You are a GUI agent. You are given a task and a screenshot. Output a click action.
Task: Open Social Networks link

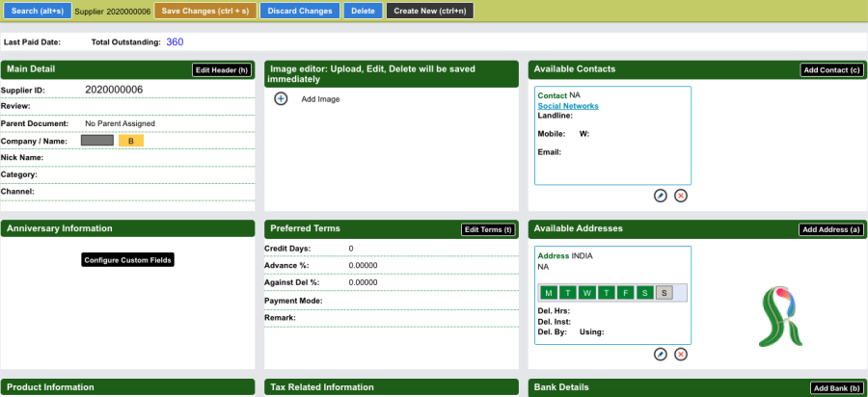[x=568, y=106]
